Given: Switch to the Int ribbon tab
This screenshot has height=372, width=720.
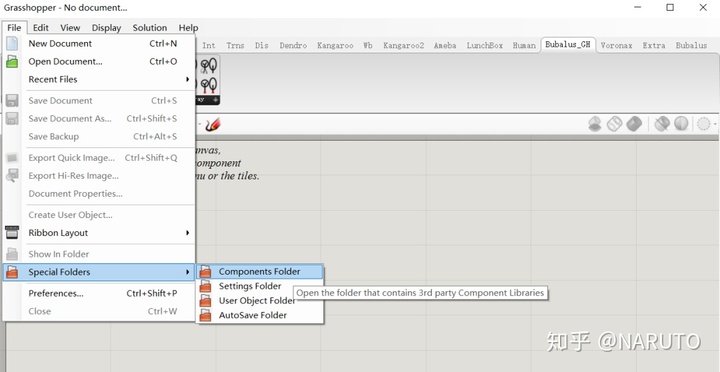Looking at the screenshot, I should 209,45.
